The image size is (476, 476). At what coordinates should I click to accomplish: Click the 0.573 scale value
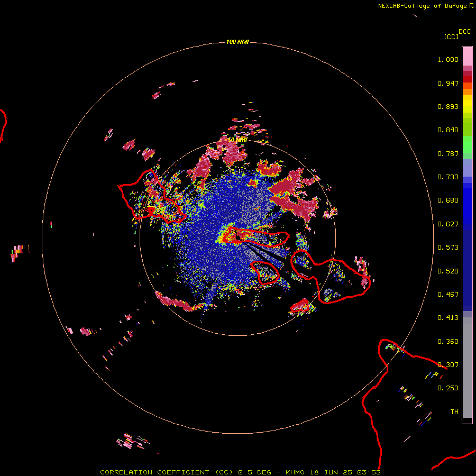pyautogui.click(x=448, y=248)
